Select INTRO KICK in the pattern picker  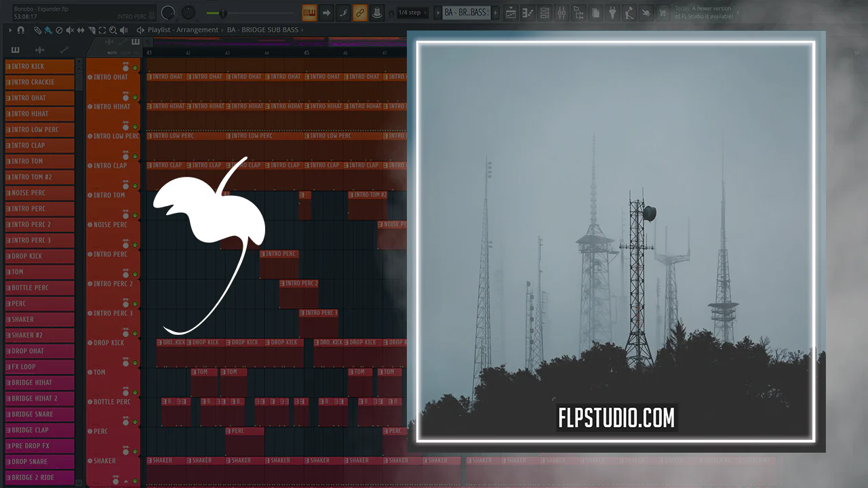click(x=39, y=66)
